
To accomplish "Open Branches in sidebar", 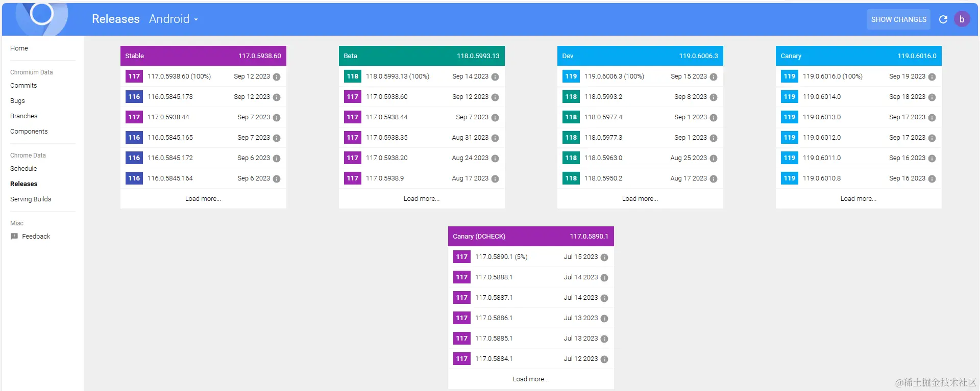I will (x=24, y=116).
